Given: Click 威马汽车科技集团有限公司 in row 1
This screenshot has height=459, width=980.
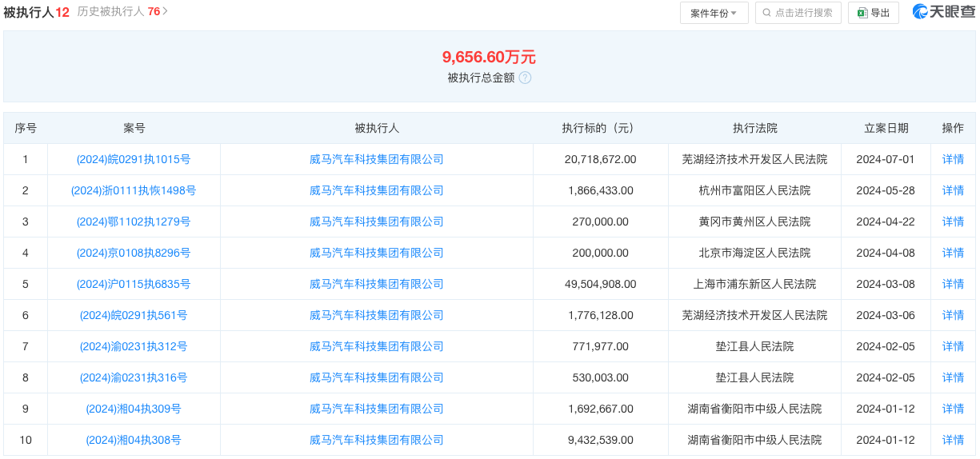Looking at the screenshot, I should click(x=377, y=159).
